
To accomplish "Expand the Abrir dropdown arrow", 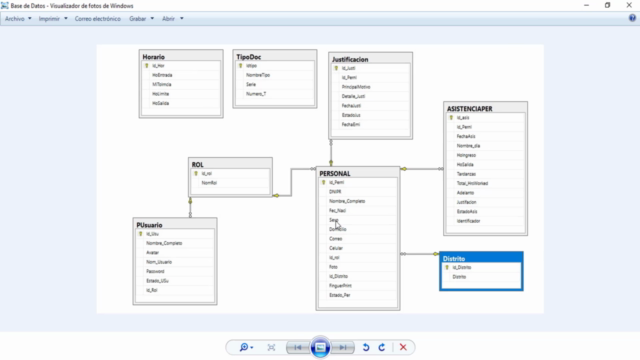I will click(181, 19).
